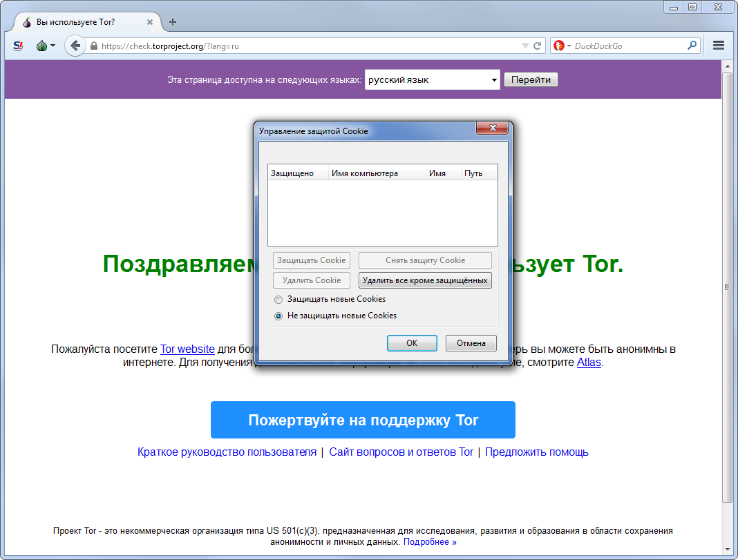Go back with the back arrow button
This screenshot has height=560, width=738.
[x=75, y=46]
